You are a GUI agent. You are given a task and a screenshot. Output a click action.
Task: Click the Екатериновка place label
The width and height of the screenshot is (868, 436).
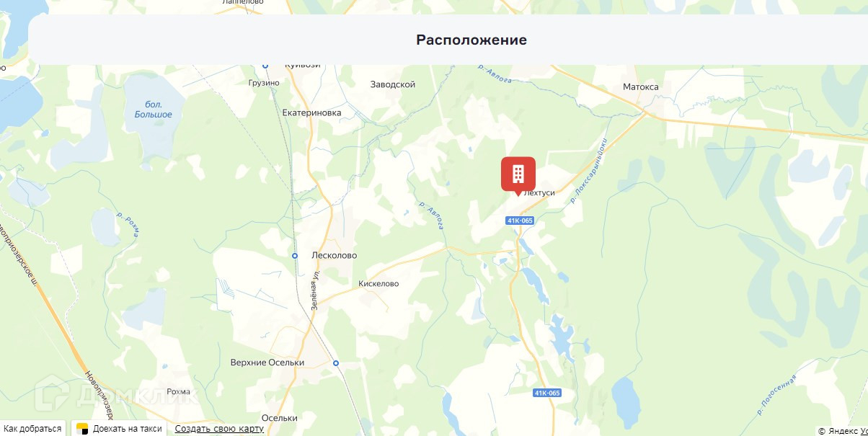click(311, 113)
